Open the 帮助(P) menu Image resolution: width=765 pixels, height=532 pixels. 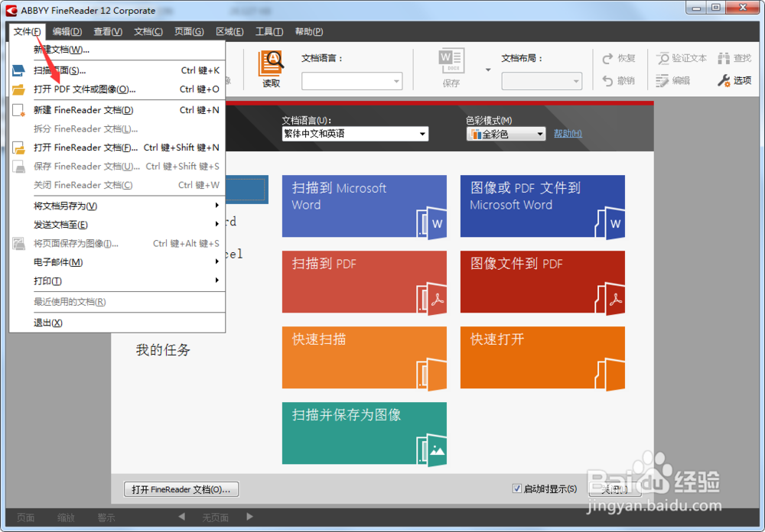coord(309,31)
